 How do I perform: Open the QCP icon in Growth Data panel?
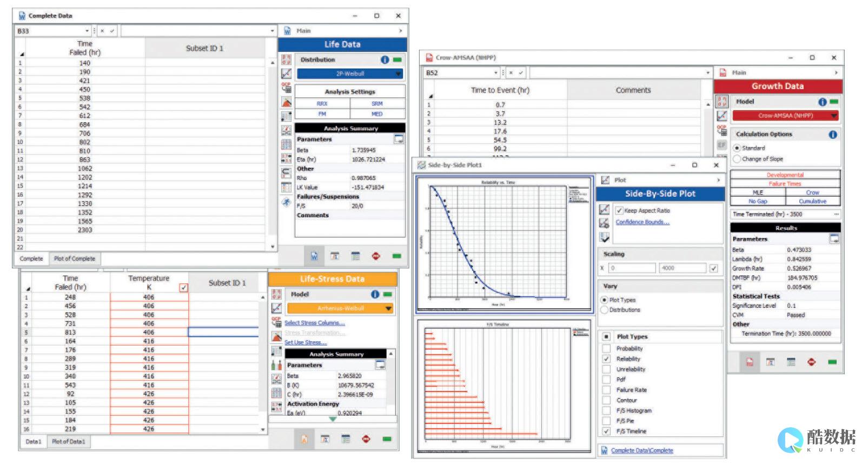(722, 130)
